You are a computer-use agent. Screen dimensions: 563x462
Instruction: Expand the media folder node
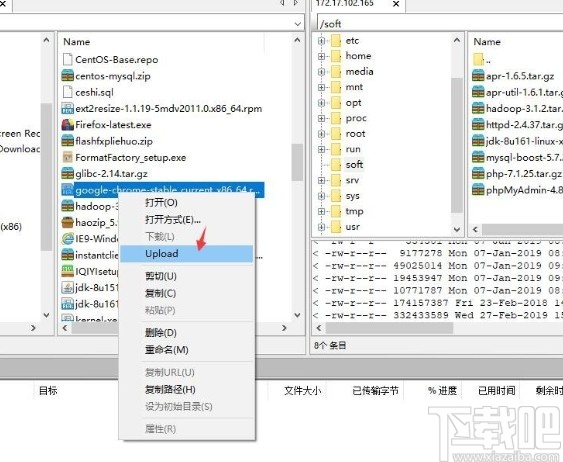point(321,72)
